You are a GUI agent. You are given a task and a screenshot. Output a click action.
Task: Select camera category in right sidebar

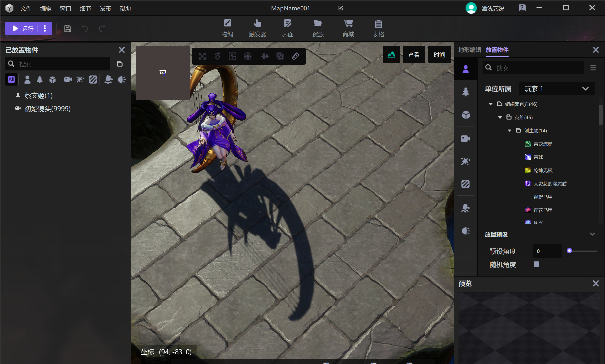point(466,139)
